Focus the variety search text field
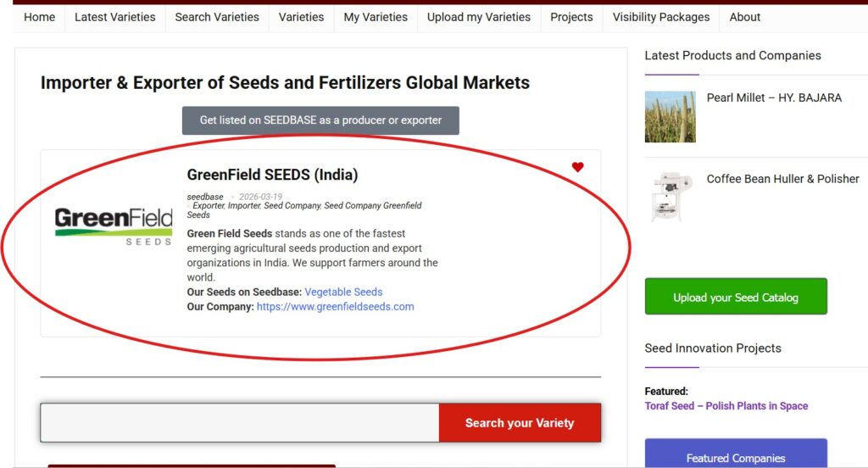The image size is (868, 468). pyautogui.click(x=239, y=422)
